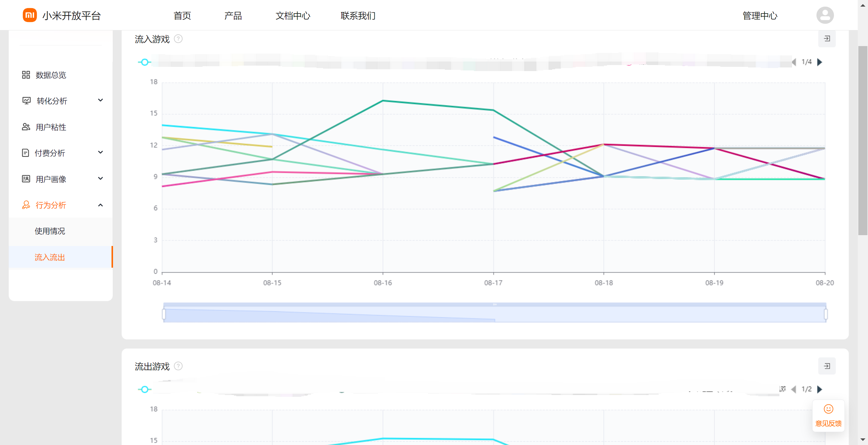Open 文档中心 in the top navigation
The height and width of the screenshot is (445, 868).
(x=293, y=16)
